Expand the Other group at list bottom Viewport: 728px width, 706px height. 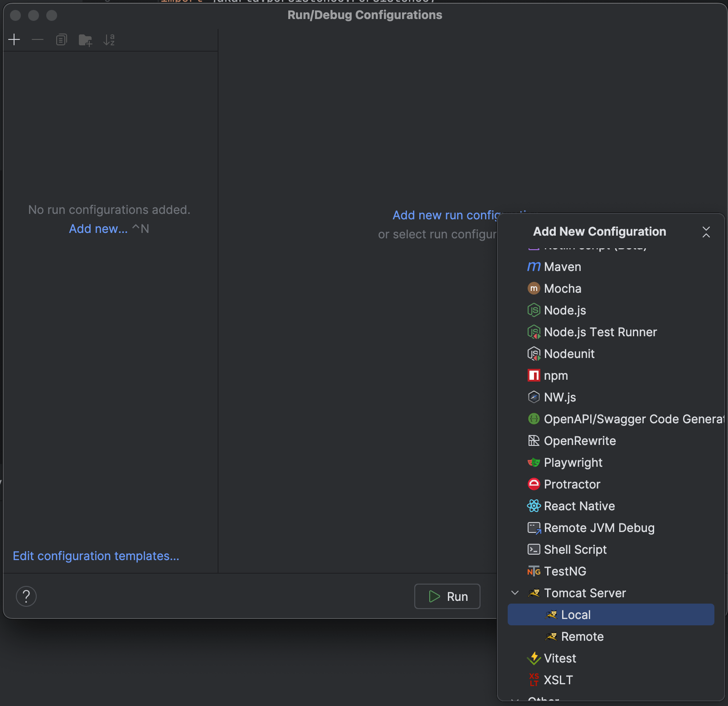515,699
